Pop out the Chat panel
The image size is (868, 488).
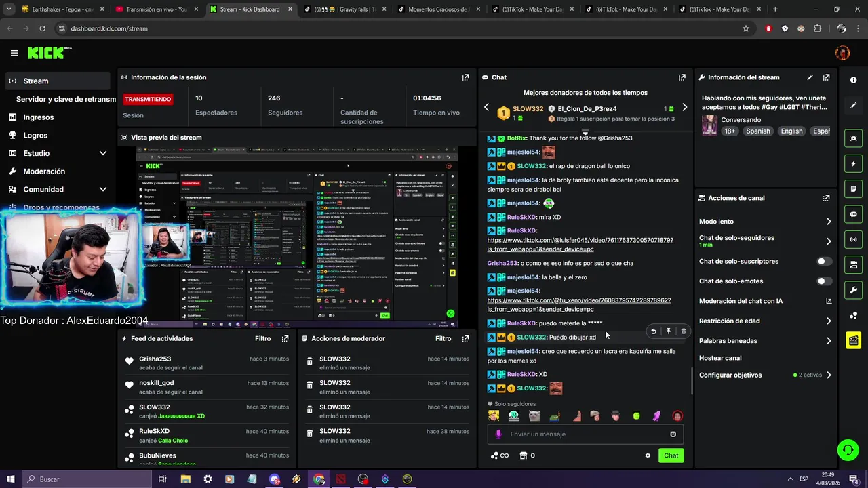682,77
